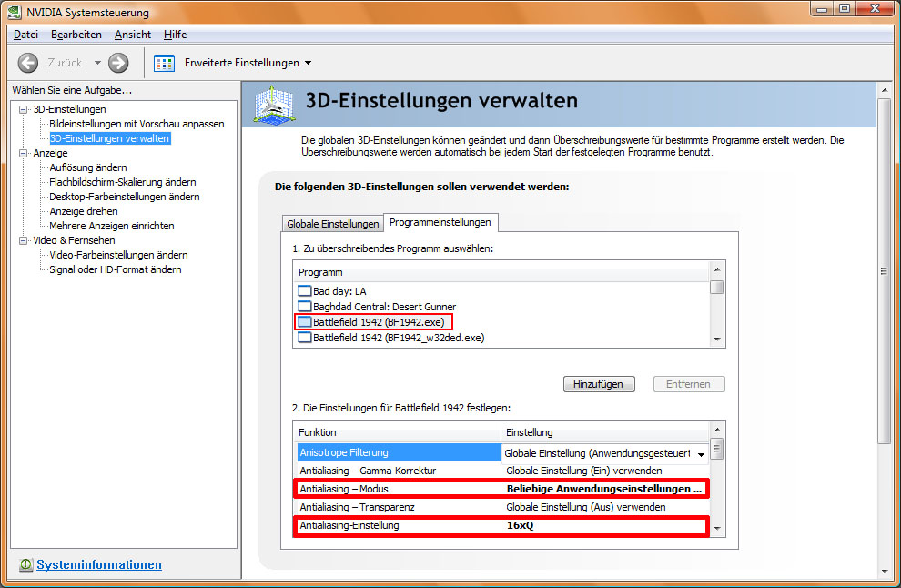Open Auflösung ändern task
901x588 pixels.
[88, 167]
